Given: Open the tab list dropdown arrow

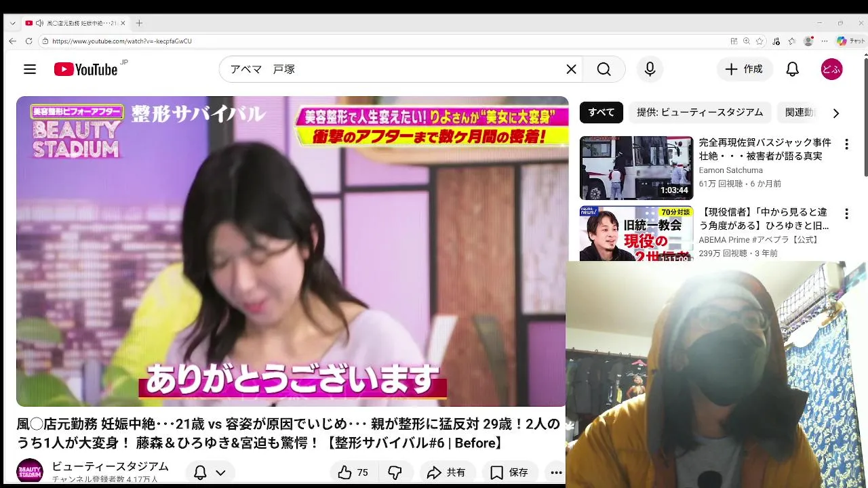Looking at the screenshot, I should (x=12, y=23).
